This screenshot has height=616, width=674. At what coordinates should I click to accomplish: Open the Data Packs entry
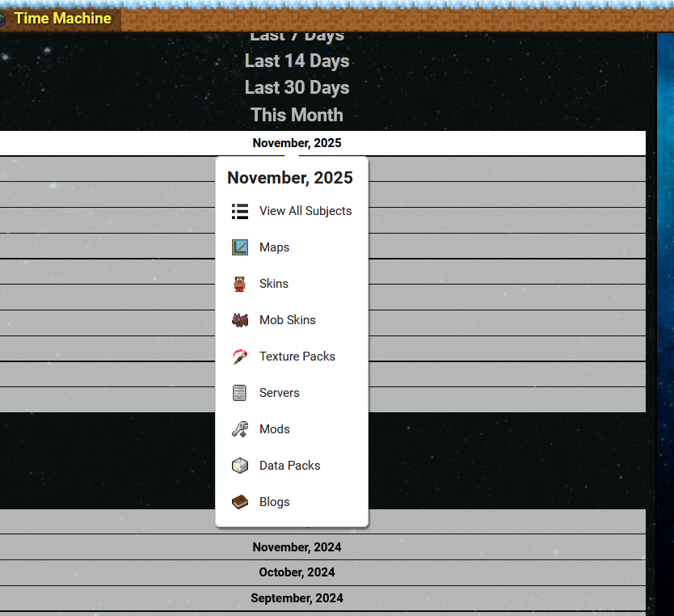coord(289,466)
